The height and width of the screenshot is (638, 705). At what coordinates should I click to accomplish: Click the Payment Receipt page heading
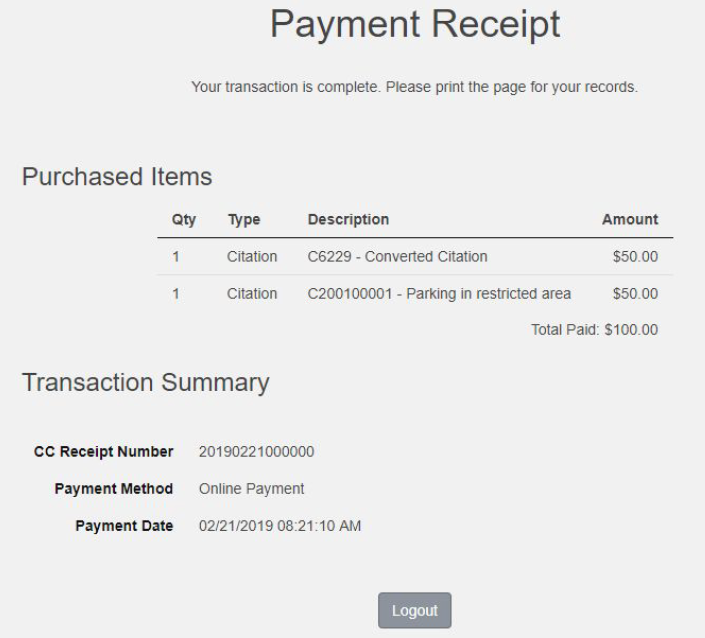[415, 26]
